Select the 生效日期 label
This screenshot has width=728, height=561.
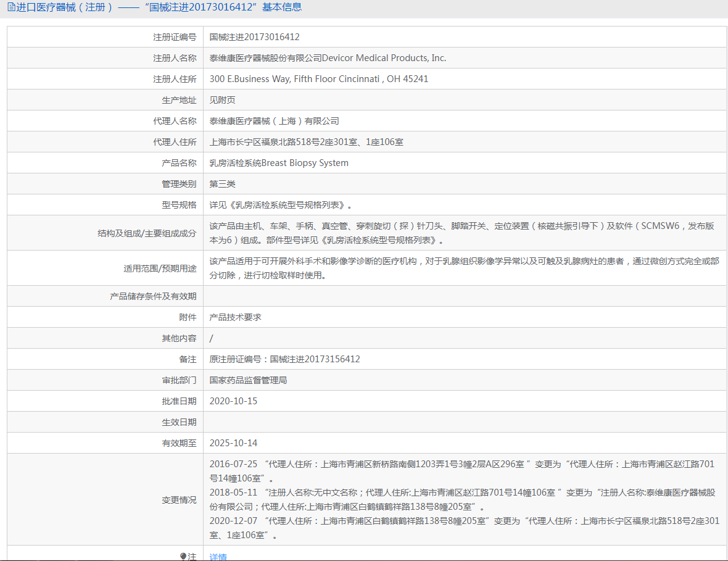click(x=179, y=422)
